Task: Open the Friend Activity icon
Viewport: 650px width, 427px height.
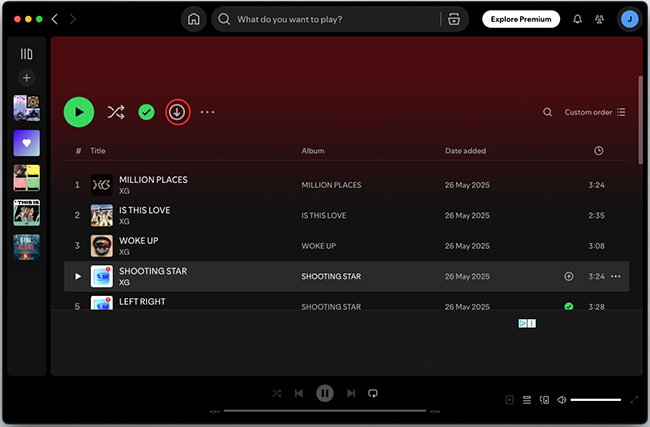Action: (x=599, y=19)
